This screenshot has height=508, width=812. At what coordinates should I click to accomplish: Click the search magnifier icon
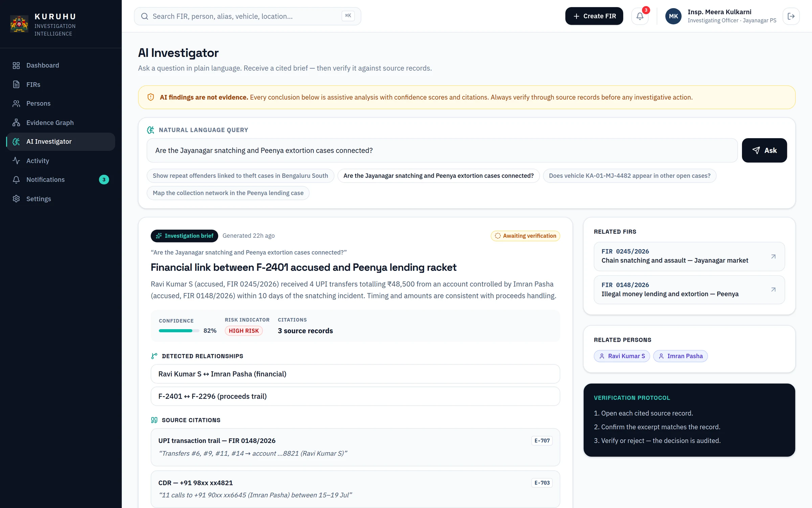point(144,16)
